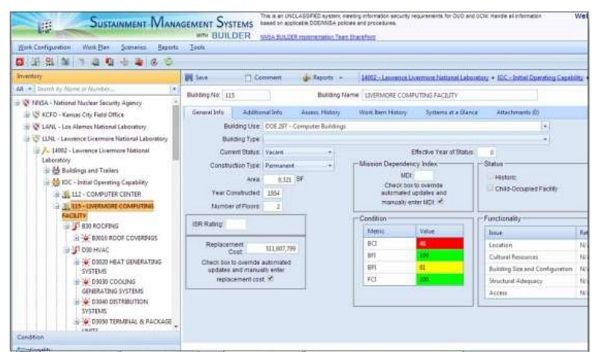This screenshot has width=600, height=364.
Task: Click the B3010 Roof Coverings component icon
Action: click(86, 238)
